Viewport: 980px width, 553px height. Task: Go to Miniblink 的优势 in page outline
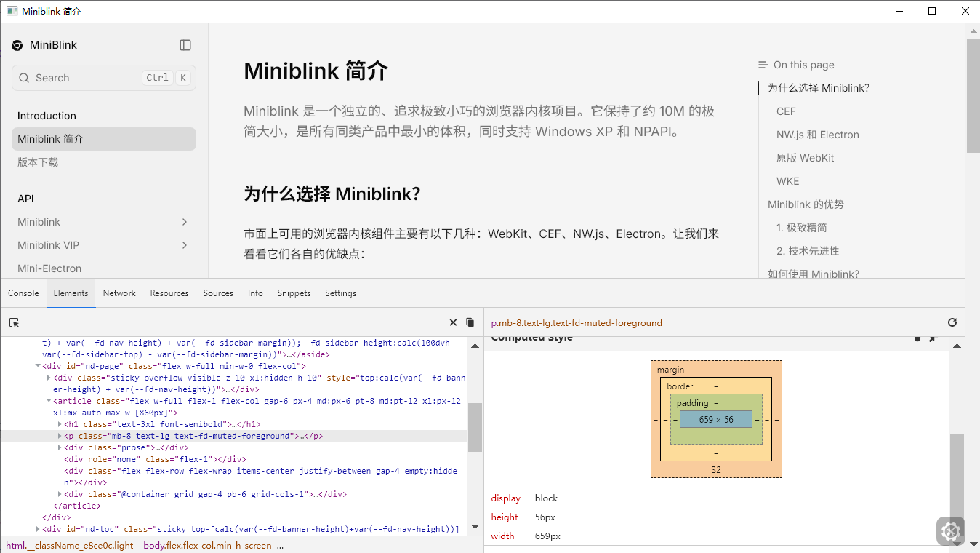[806, 204]
